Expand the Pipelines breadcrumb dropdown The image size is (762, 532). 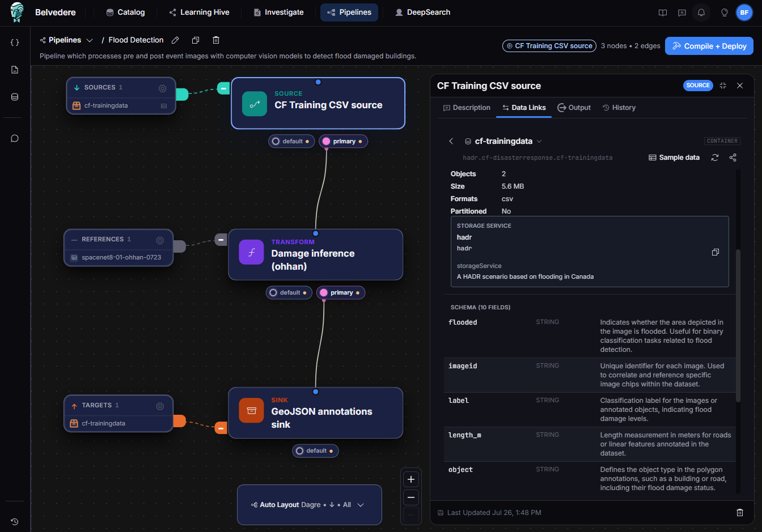(x=90, y=40)
